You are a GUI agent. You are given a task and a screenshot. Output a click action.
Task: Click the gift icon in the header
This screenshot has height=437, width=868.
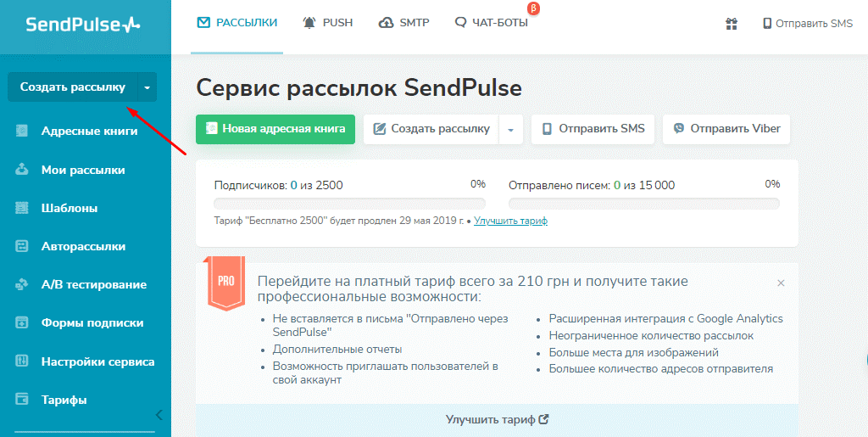(x=732, y=23)
